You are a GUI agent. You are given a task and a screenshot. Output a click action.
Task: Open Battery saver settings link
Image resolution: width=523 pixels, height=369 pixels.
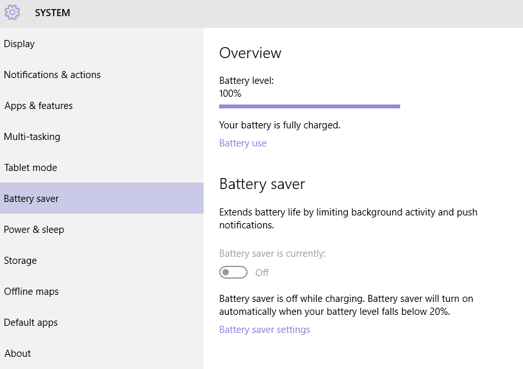265,330
